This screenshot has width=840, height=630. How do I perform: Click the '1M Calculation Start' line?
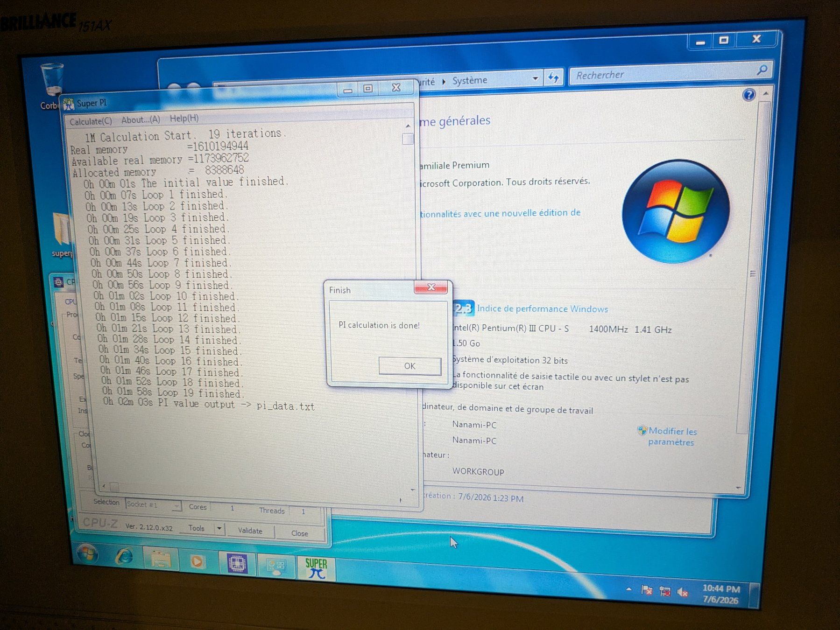point(185,135)
